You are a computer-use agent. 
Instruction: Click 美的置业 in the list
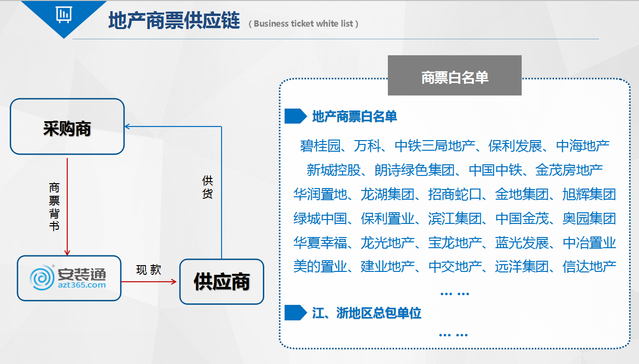point(320,267)
